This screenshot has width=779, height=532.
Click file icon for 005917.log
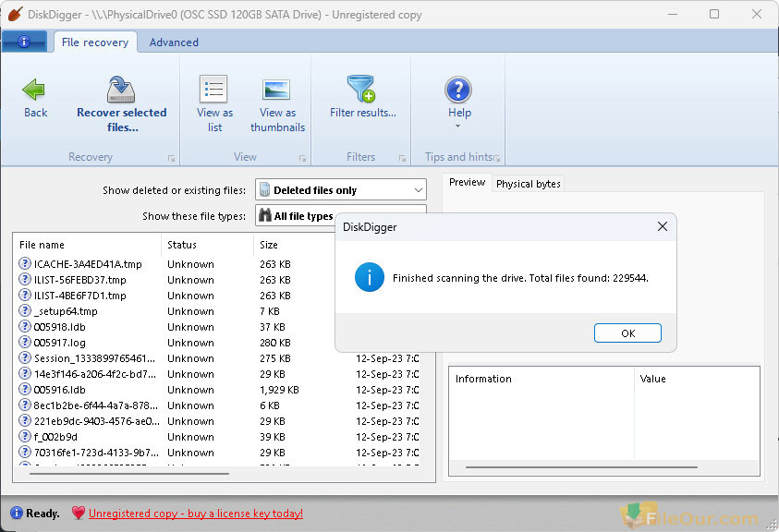tap(25, 342)
